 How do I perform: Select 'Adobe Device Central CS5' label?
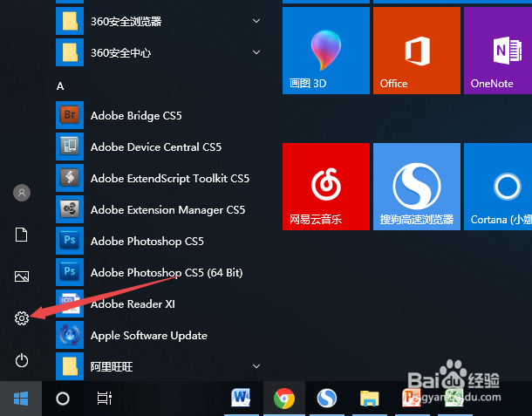click(x=156, y=147)
